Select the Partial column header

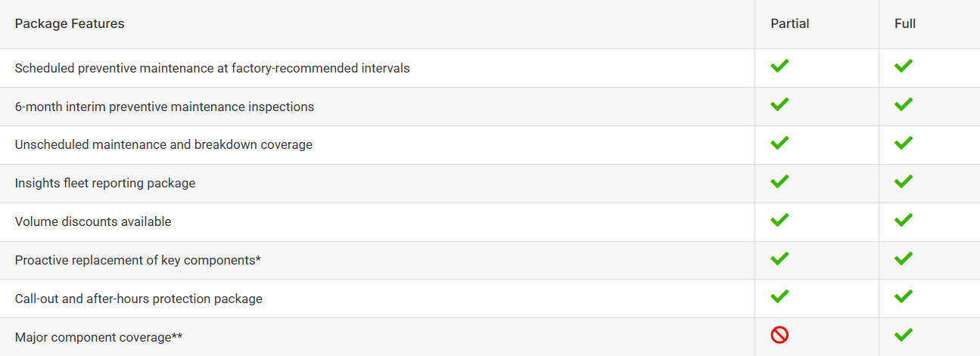tap(790, 23)
